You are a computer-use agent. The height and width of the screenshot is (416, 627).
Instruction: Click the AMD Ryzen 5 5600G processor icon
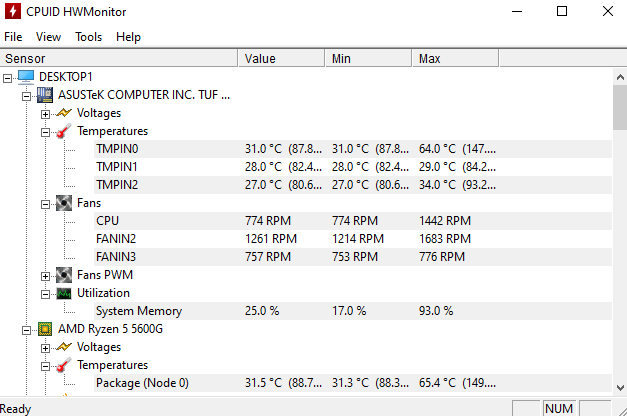[x=45, y=329]
